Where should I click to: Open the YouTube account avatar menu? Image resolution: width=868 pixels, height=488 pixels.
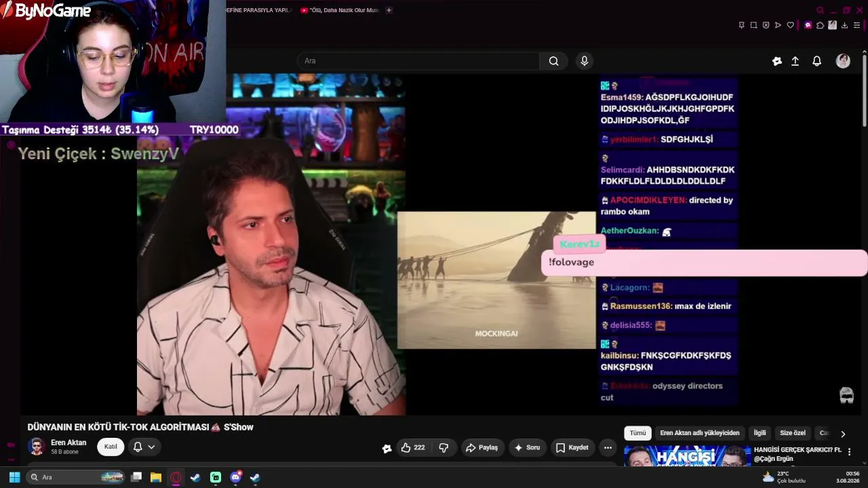[x=843, y=61]
